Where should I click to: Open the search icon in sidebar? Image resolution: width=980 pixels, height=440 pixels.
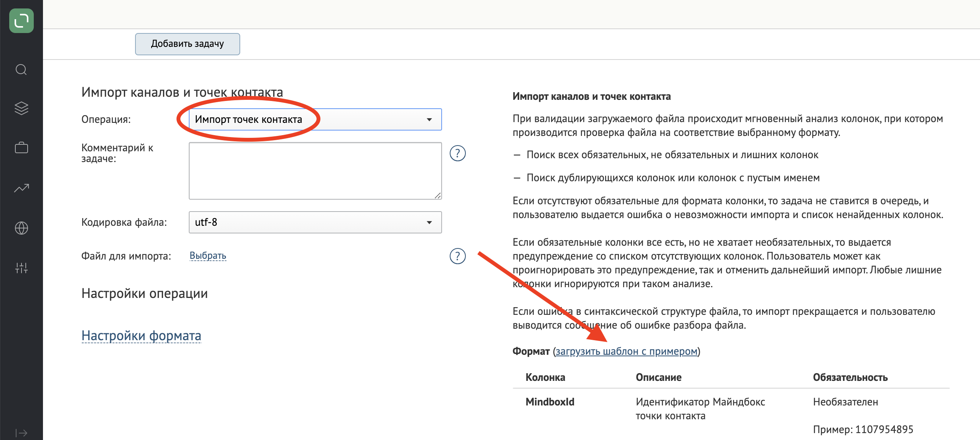point(21,69)
